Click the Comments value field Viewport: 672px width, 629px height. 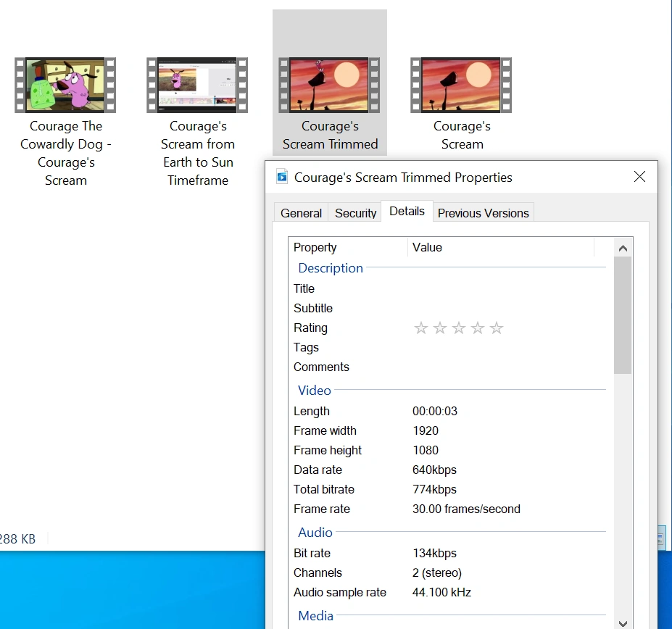[x=509, y=367]
